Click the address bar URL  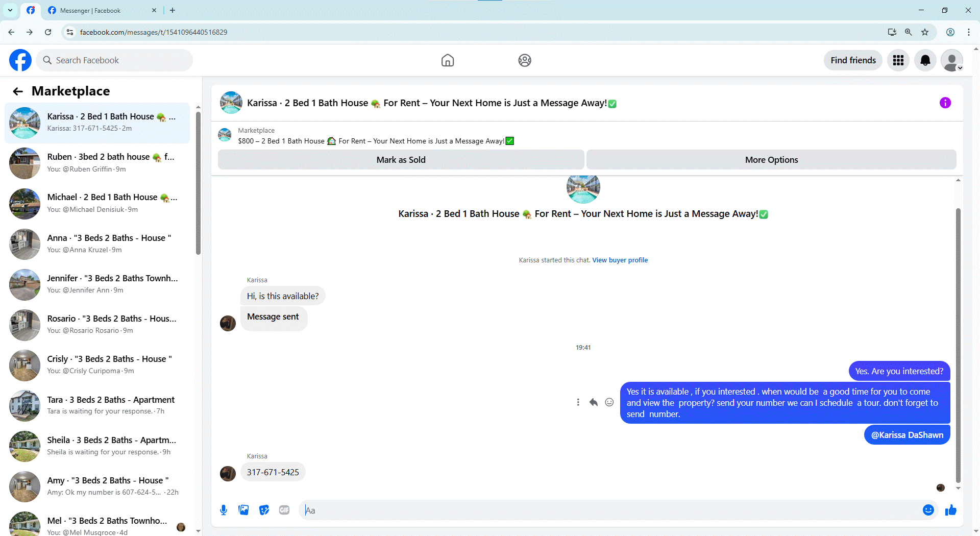pyautogui.click(x=153, y=32)
